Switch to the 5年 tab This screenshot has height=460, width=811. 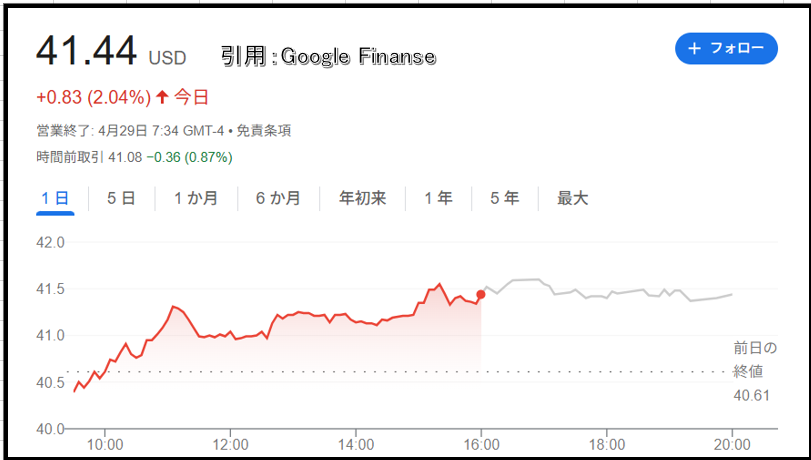point(504,198)
